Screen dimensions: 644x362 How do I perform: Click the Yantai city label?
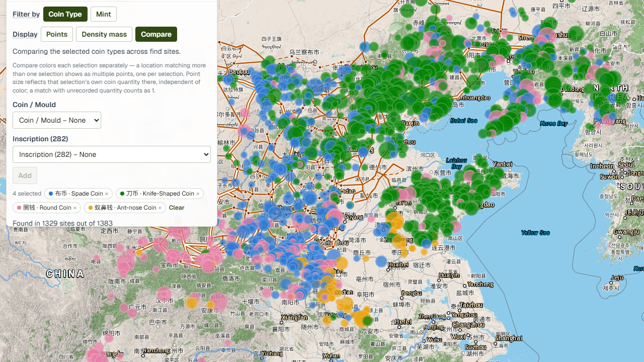click(x=503, y=164)
